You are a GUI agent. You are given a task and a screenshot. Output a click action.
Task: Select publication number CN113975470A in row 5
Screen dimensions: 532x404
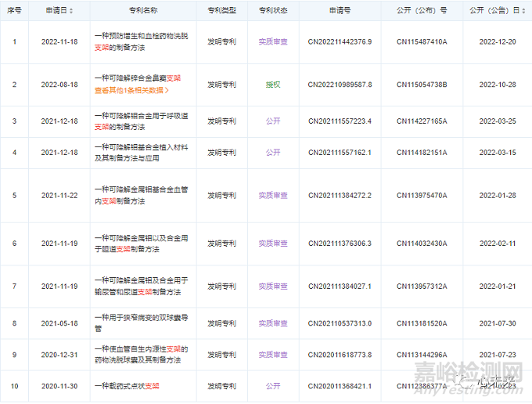422,195
